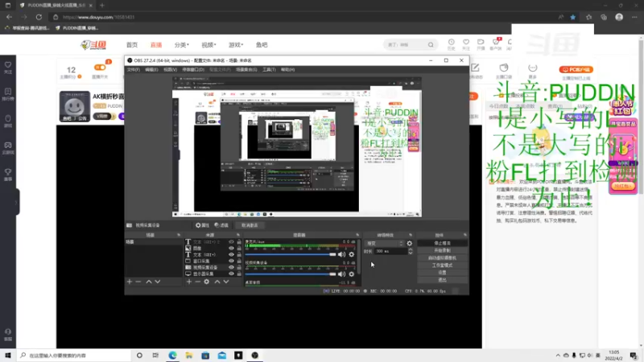
Task: Reload the page with browser refresh icon
Action: point(39,17)
